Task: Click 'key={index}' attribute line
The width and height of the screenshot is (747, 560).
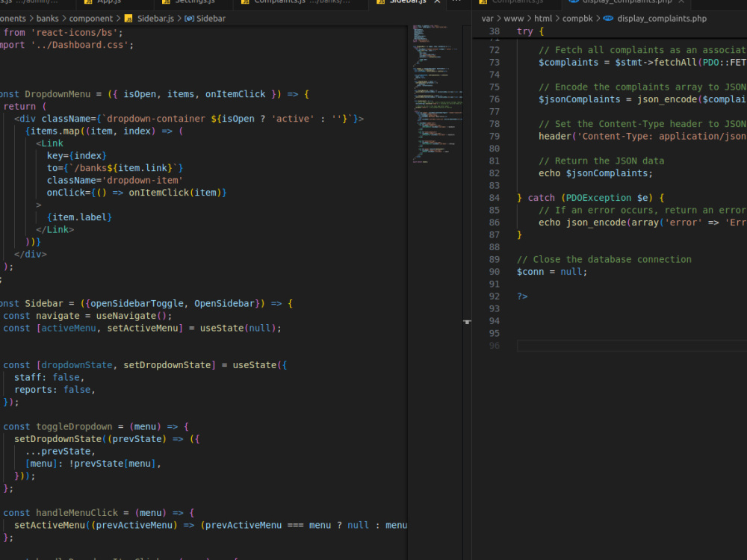Action: coord(77,156)
